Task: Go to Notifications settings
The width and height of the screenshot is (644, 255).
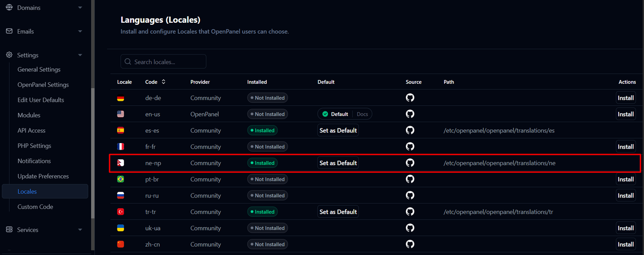Action: tap(34, 161)
